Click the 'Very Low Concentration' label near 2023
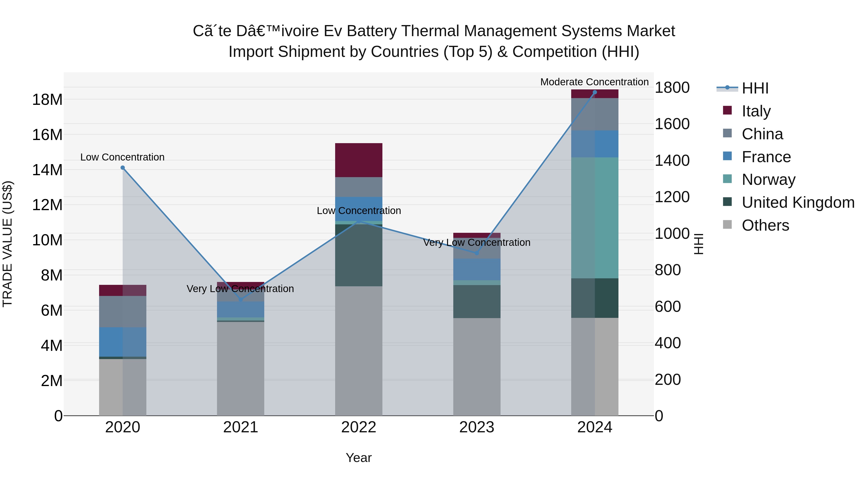 coord(477,242)
